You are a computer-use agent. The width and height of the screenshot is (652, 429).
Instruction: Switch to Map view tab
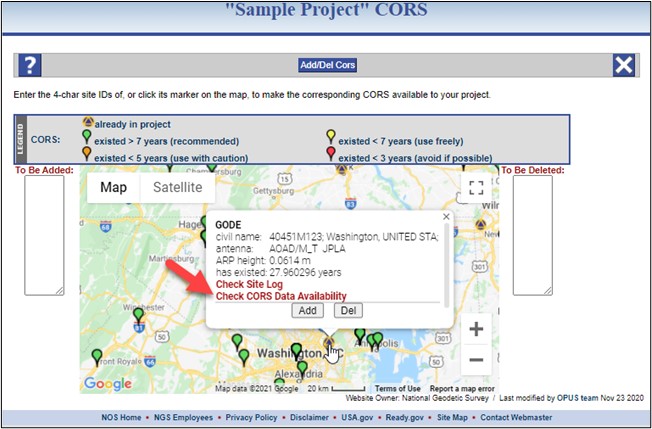[x=114, y=187]
